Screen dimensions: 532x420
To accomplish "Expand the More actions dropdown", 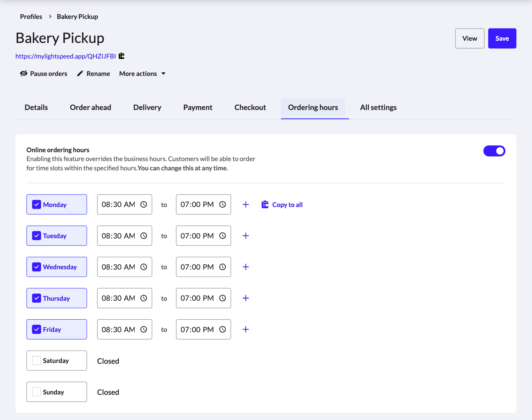I will (142, 73).
